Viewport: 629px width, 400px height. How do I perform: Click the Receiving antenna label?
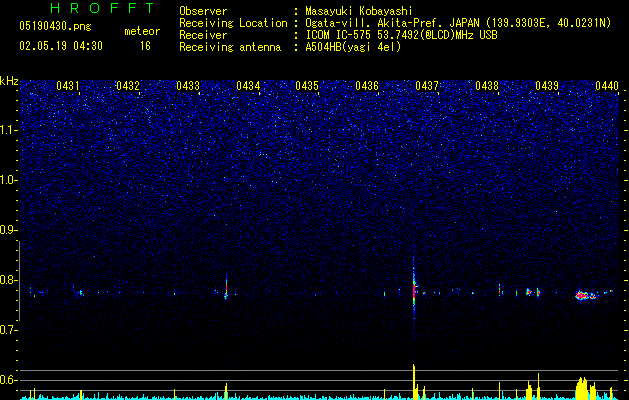[x=230, y=47]
